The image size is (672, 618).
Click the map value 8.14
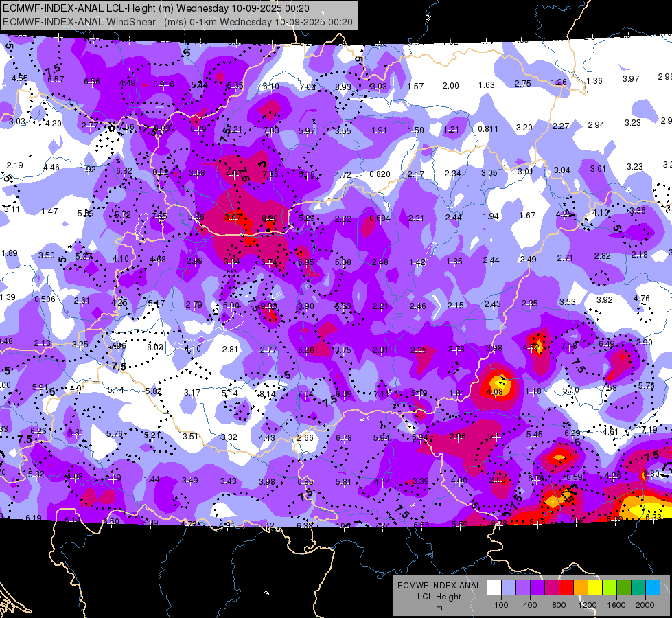[268, 393]
